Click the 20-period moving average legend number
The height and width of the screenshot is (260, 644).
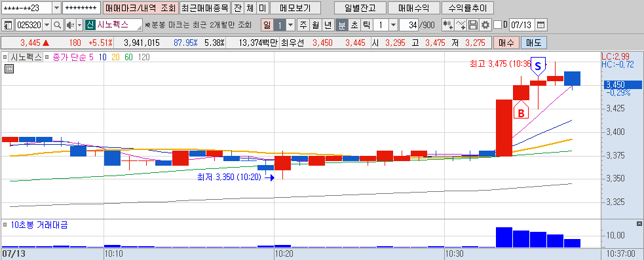click(x=115, y=58)
